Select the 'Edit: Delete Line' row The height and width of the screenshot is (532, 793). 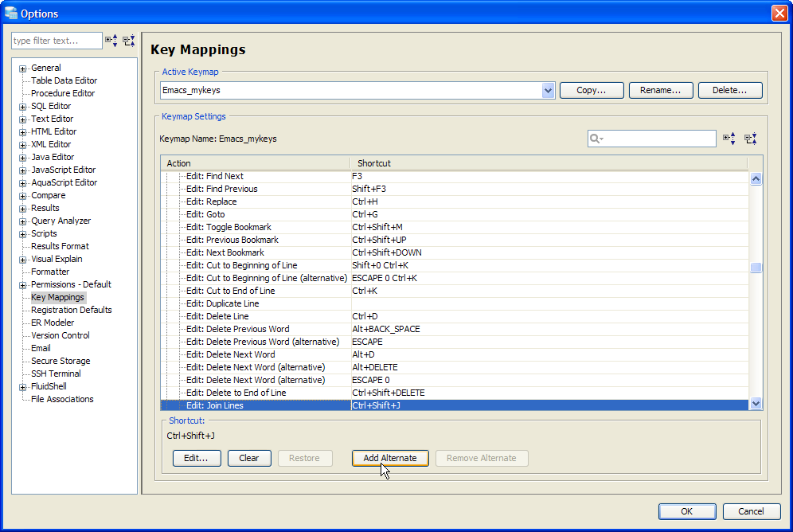(455, 316)
